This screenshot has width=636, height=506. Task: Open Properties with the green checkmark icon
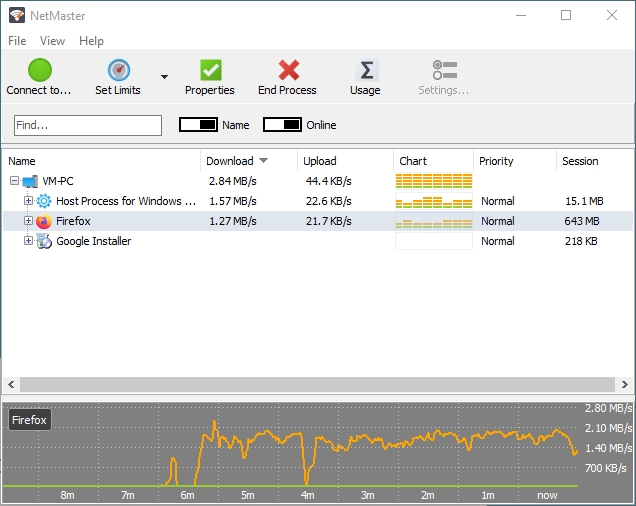tap(210, 71)
